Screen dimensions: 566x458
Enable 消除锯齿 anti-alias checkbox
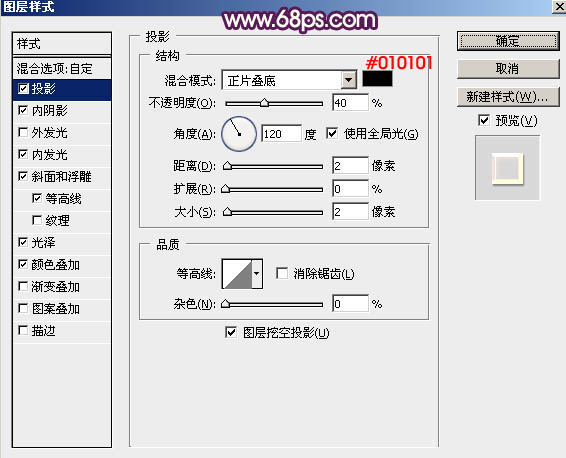click(x=282, y=273)
